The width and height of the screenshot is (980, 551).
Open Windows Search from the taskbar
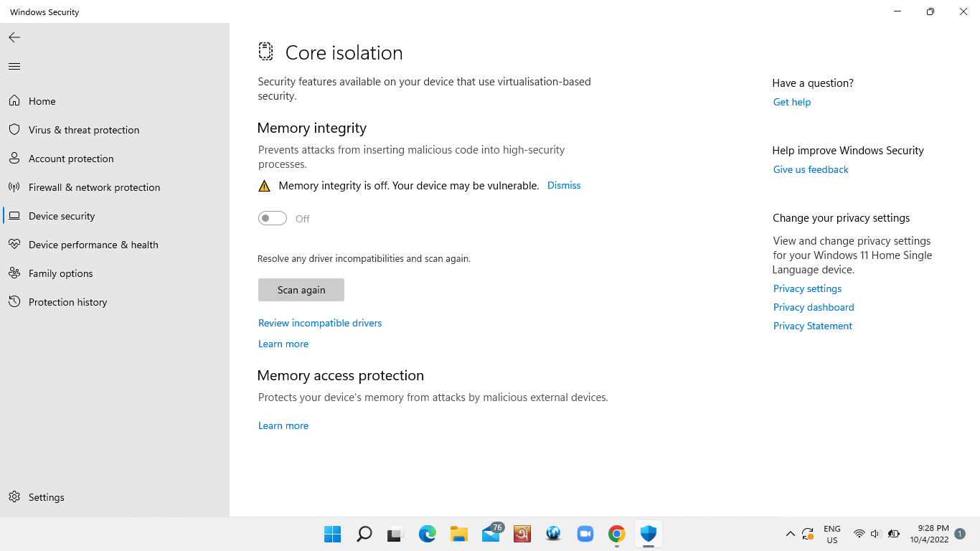point(364,534)
